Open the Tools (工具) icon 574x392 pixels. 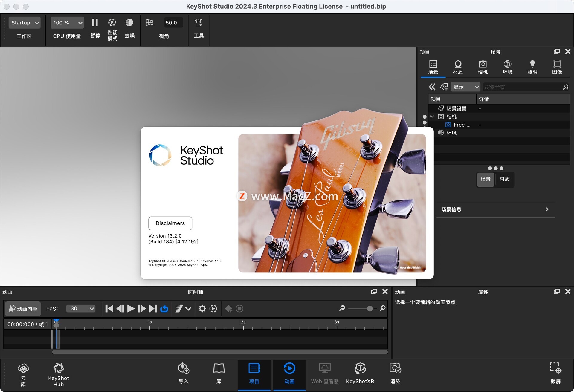click(x=199, y=23)
